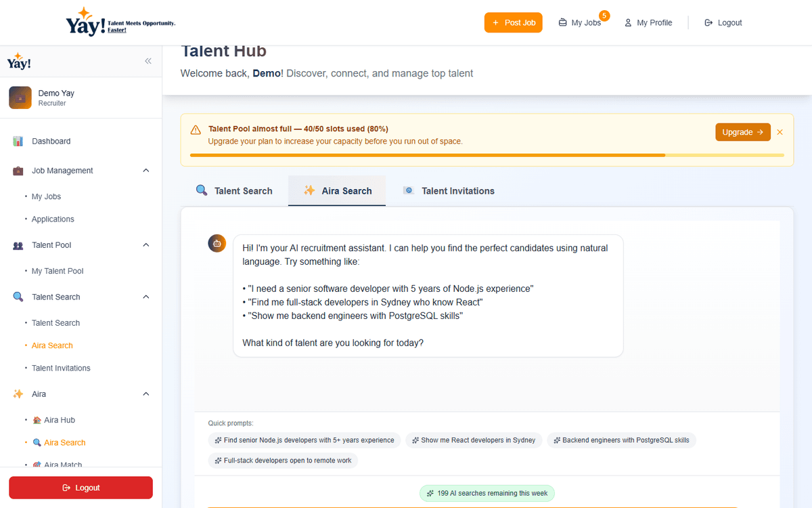
Task: Collapse the sidebar using the double-chevron toggle
Action: click(148, 61)
